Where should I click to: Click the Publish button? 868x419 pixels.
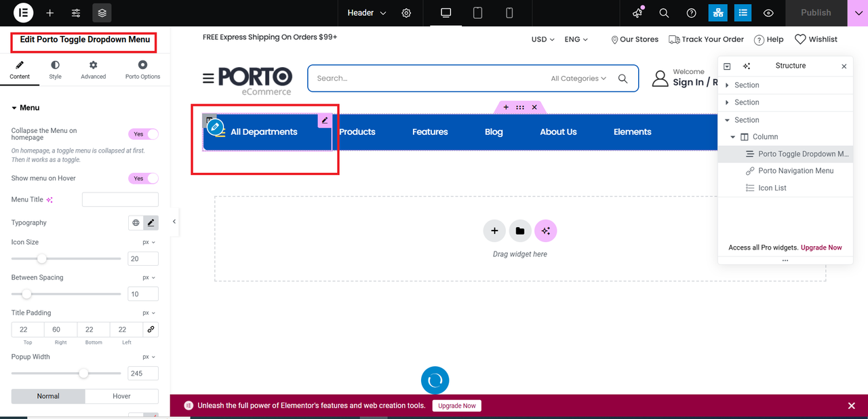(816, 13)
